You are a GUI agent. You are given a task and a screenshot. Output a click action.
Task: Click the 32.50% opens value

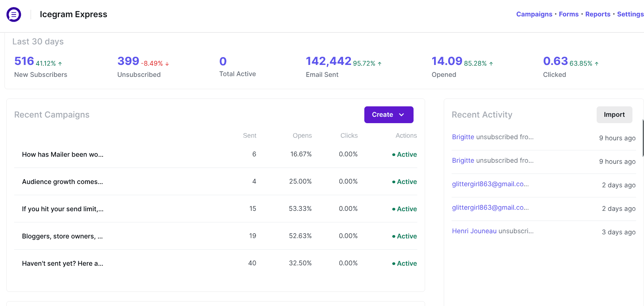pyautogui.click(x=300, y=263)
